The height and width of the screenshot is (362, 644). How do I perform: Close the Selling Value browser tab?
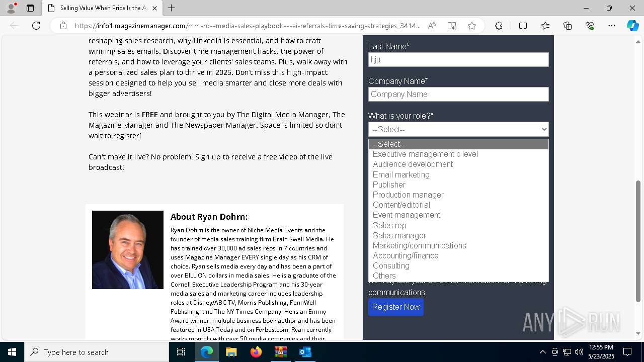click(x=154, y=8)
